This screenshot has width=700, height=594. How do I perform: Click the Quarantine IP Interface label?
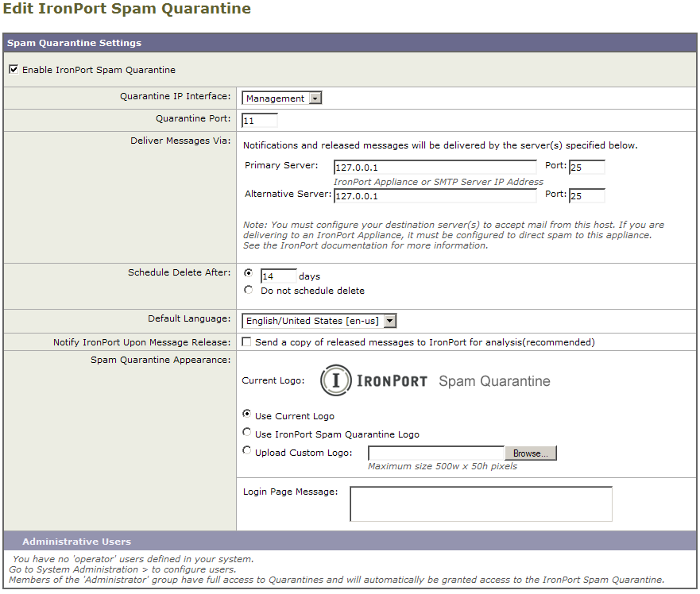click(x=175, y=96)
